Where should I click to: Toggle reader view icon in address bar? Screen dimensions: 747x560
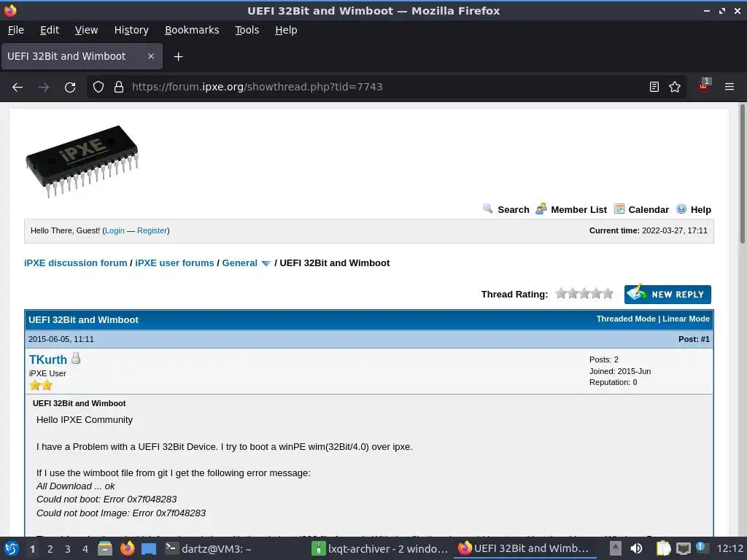click(654, 87)
